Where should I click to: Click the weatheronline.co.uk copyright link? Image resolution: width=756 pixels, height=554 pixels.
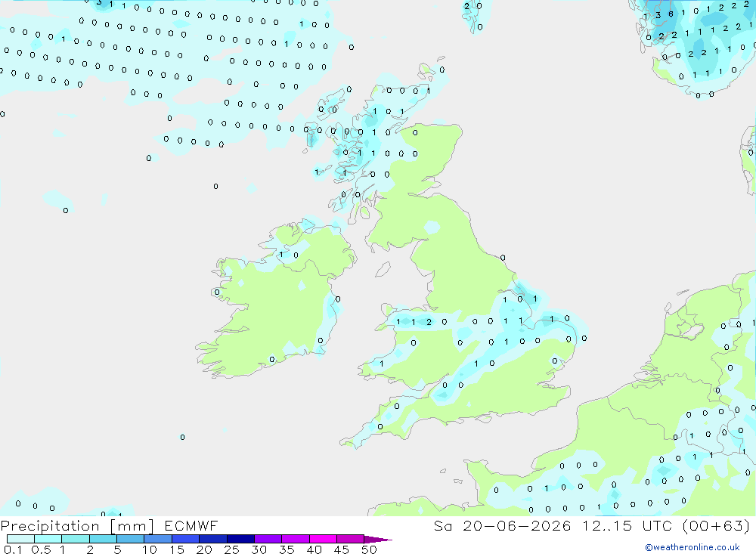pos(692,547)
